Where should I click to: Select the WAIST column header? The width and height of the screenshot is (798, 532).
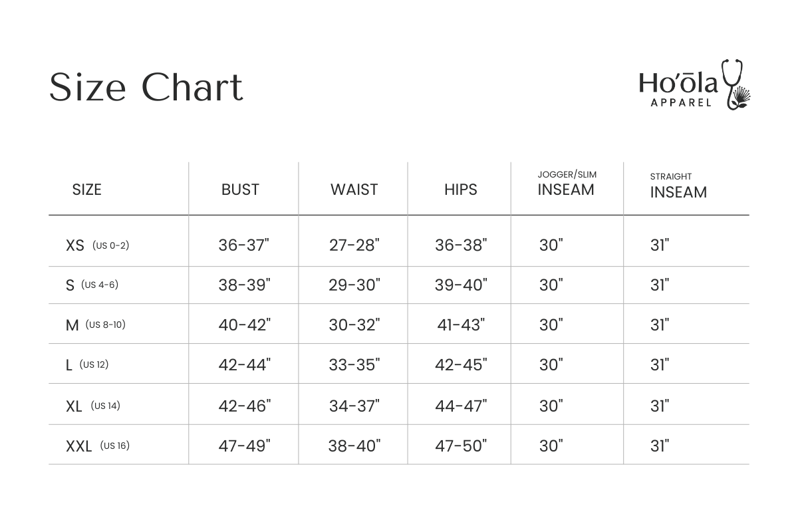click(354, 190)
